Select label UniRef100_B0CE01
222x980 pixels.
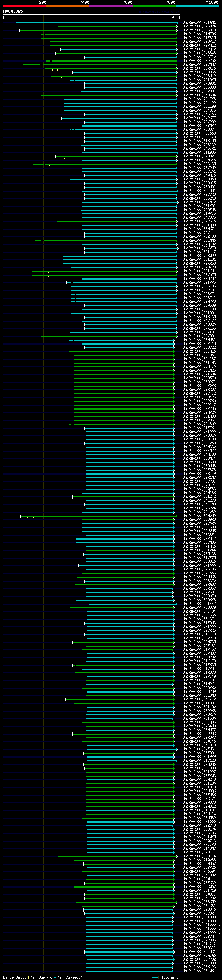point(199,172)
